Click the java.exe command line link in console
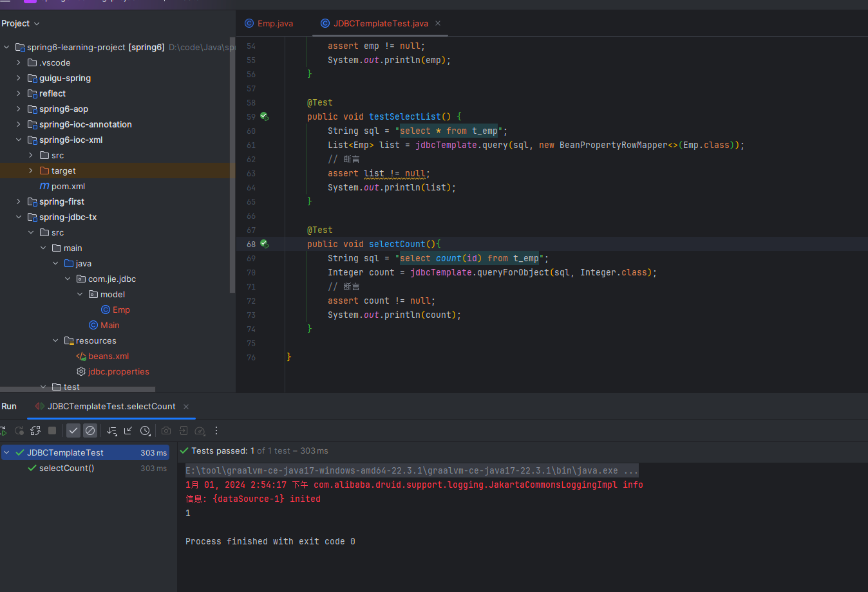The height and width of the screenshot is (592, 868). point(411,470)
